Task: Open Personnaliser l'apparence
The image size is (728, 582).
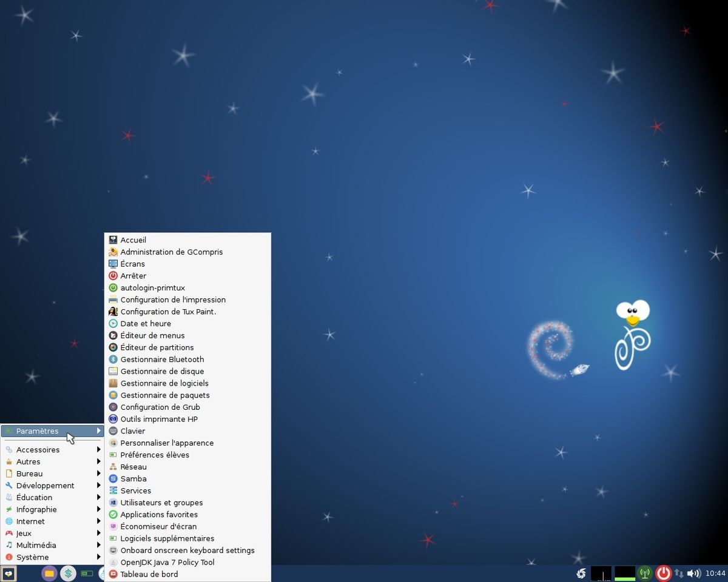Action: 166,443
